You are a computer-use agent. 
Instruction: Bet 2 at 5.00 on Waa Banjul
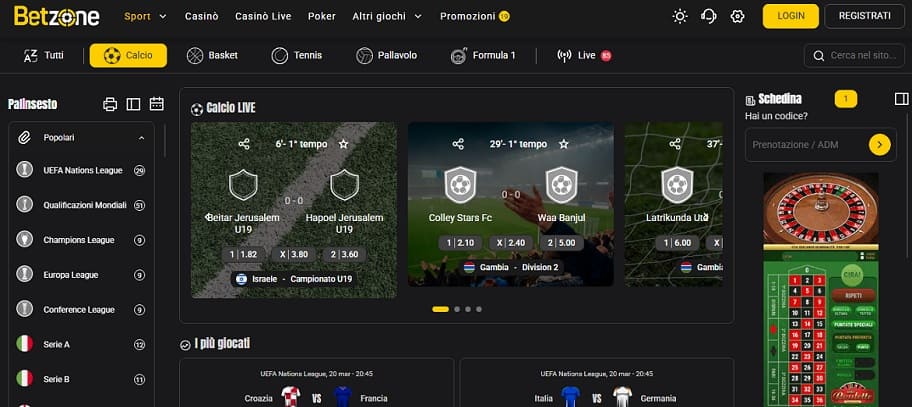(561, 243)
